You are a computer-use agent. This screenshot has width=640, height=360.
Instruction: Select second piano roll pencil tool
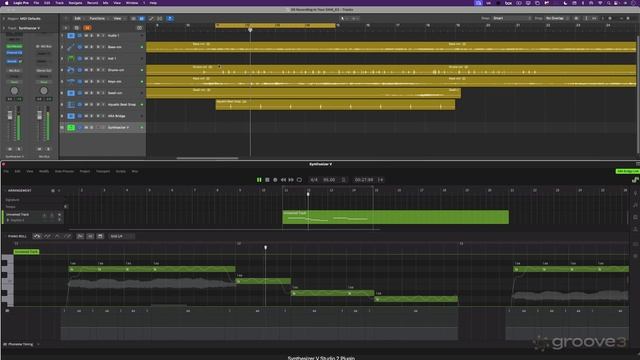coord(47,236)
